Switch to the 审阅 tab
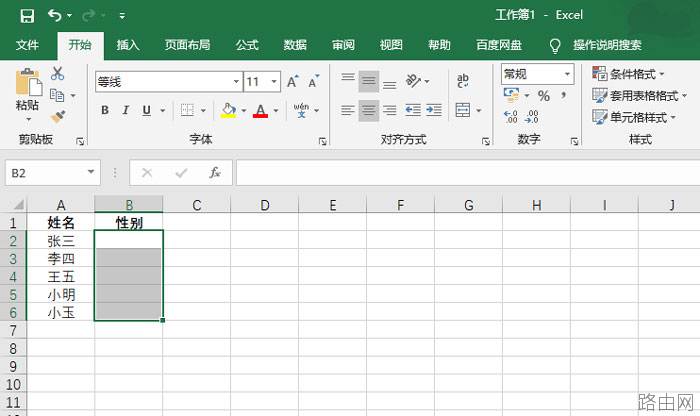 (343, 45)
